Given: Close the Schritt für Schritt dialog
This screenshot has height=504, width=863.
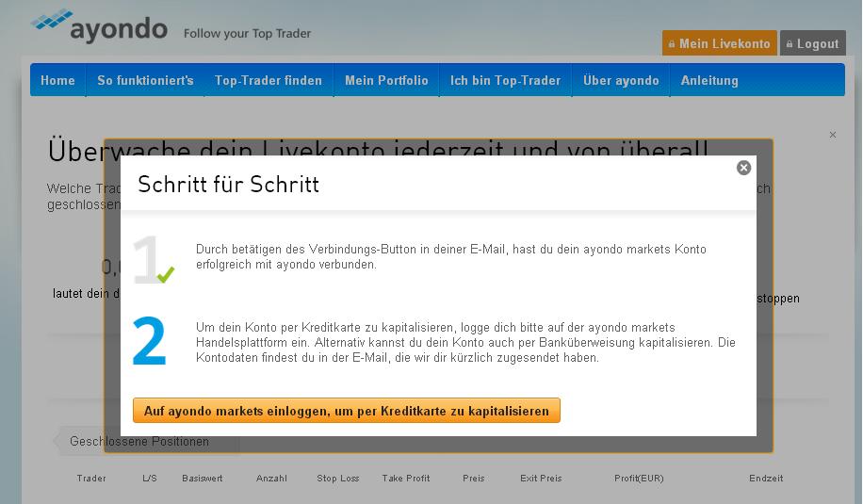Looking at the screenshot, I should point(743,168).
